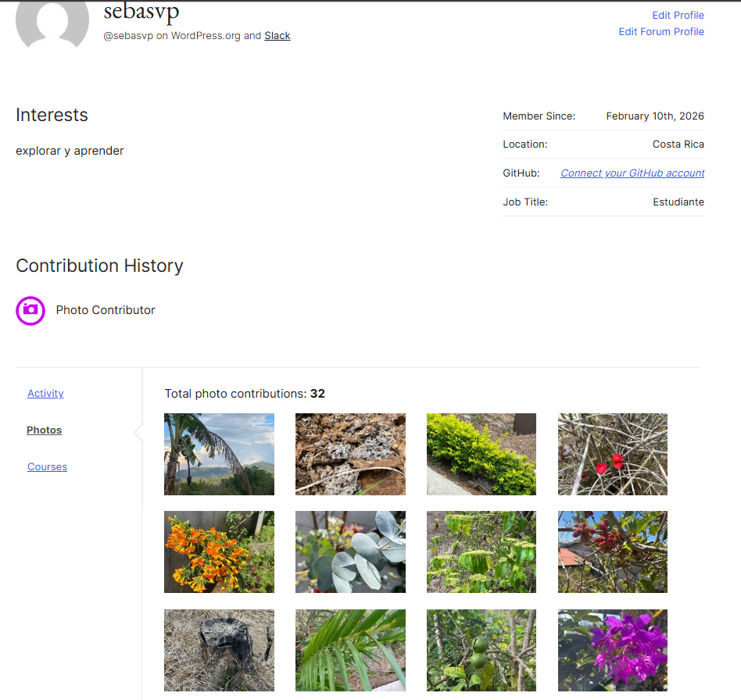Screen dimensions: 741x700
Task: Open the palm tree and mountain photo
Action: point(219,454)
